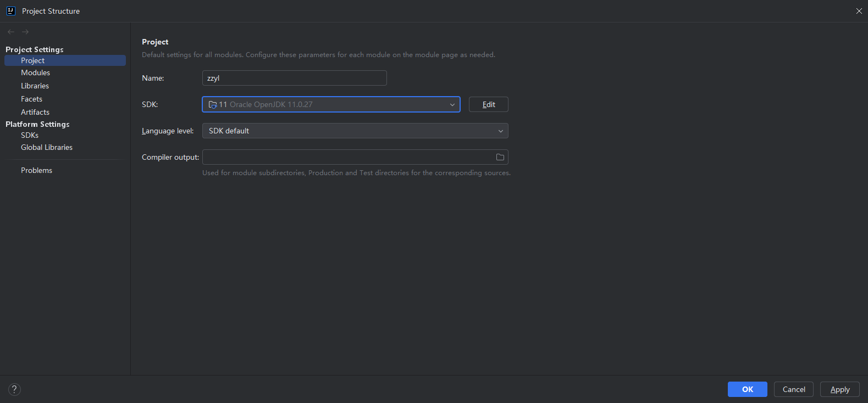Image resolution: width=868 pixels, height=403 pixels.
Task: Click the back navigation arrow
Action: [x=11, y=32]
